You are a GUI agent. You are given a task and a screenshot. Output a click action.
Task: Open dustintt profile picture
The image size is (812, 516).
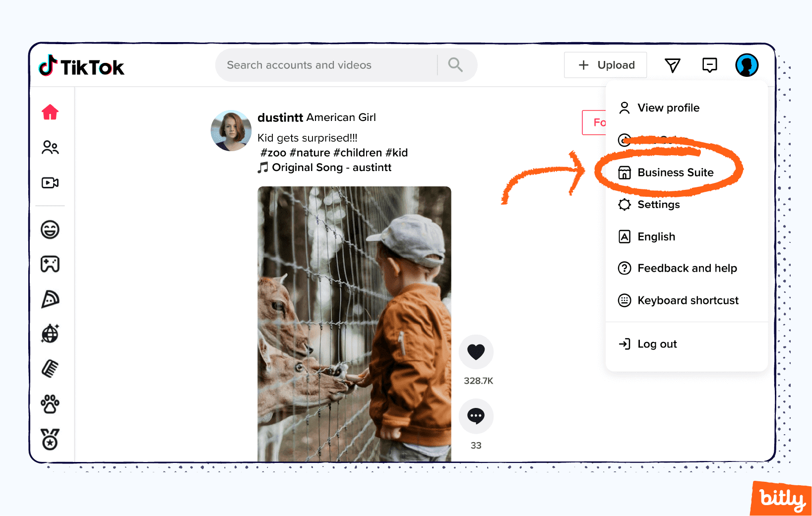pyautogui.click(x=231, y=130)
